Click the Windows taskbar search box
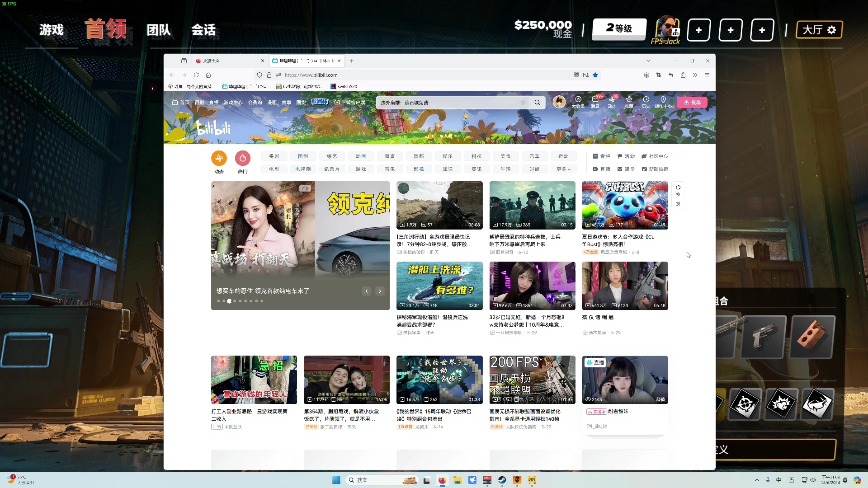 click(x=382, y=480)
